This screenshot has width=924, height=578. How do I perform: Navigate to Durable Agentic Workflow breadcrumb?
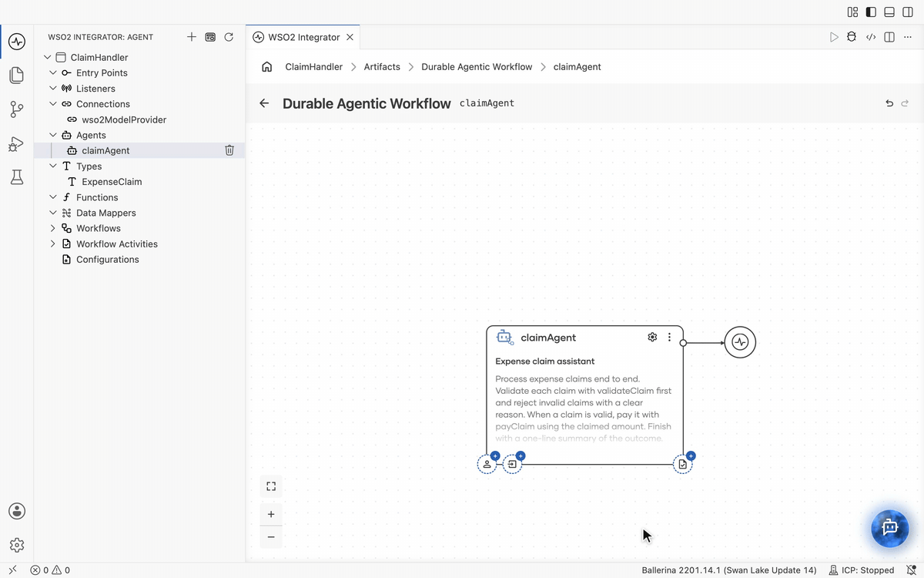[x=477, y=67]
